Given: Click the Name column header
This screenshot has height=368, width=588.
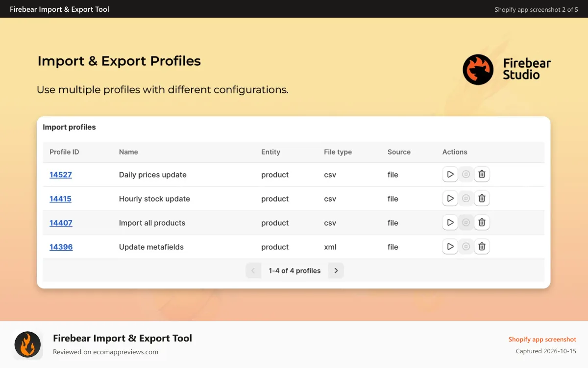Looking at the screenshot, I should [128, 152].
